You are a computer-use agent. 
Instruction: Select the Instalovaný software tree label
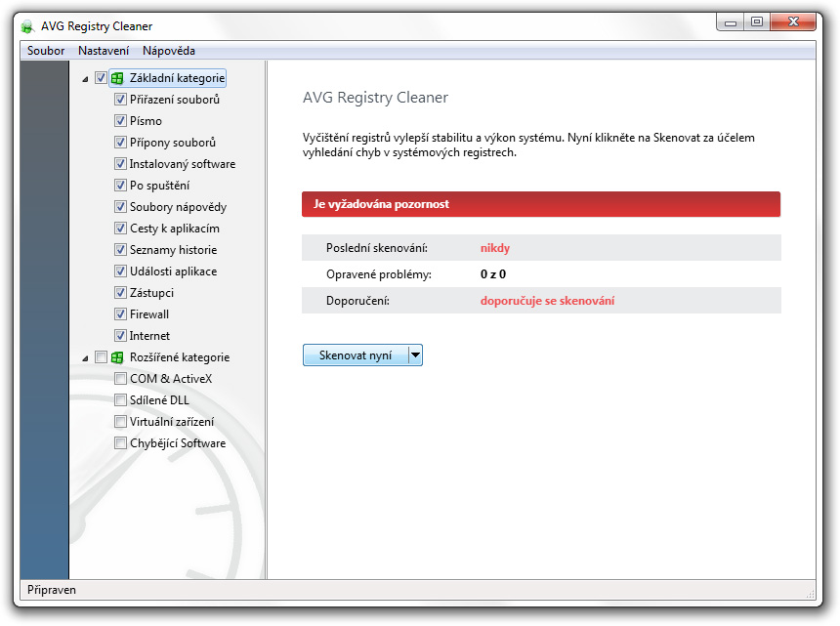click(x=182, y=164)
